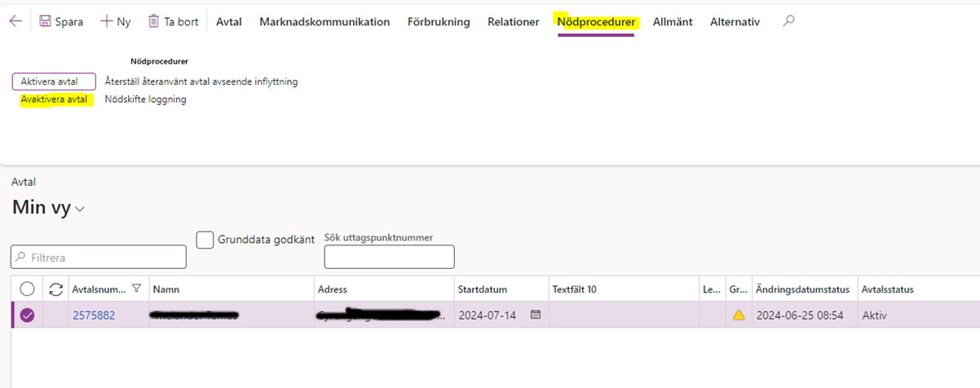The height and width of the screenshot is (388, 980).
Task: Deselect the checked row 2575882 marker
Action: 28,315
